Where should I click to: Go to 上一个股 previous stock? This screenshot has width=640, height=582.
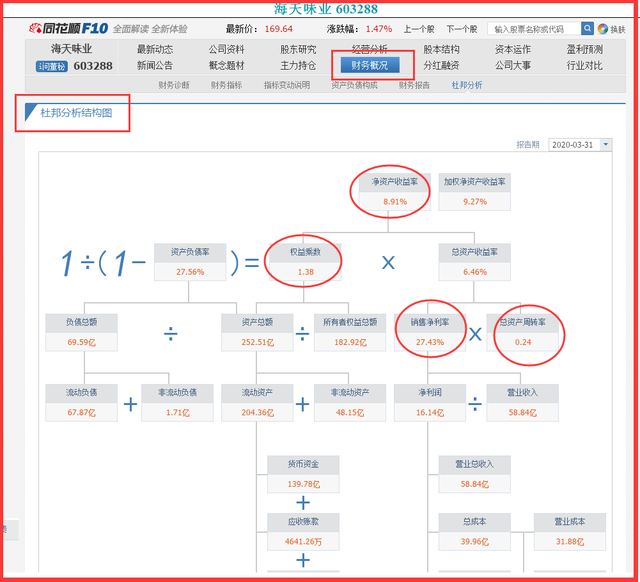pyautogui.click(x=419, y=29)
